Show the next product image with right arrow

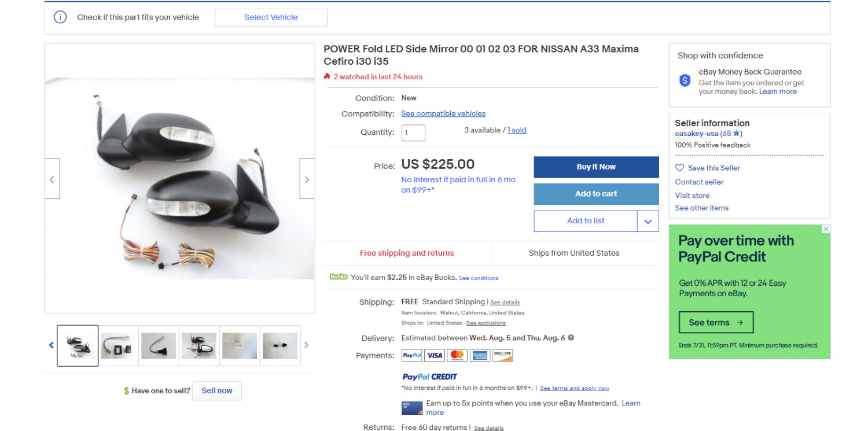pyautogui.click(x=307, y=179)
